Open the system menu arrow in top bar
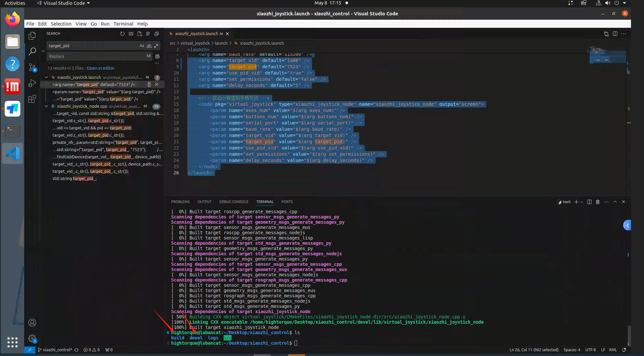This screenshot has height=356, width=644. 624,3
